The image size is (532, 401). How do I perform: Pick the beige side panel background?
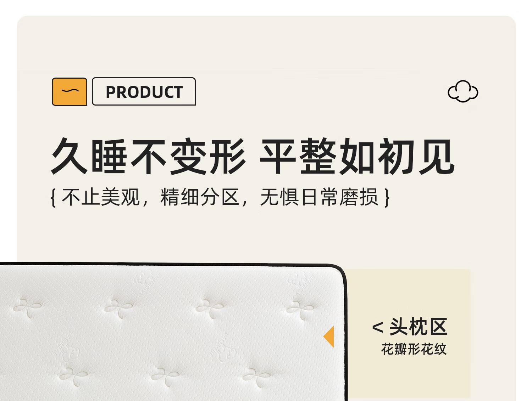[409, 333]
